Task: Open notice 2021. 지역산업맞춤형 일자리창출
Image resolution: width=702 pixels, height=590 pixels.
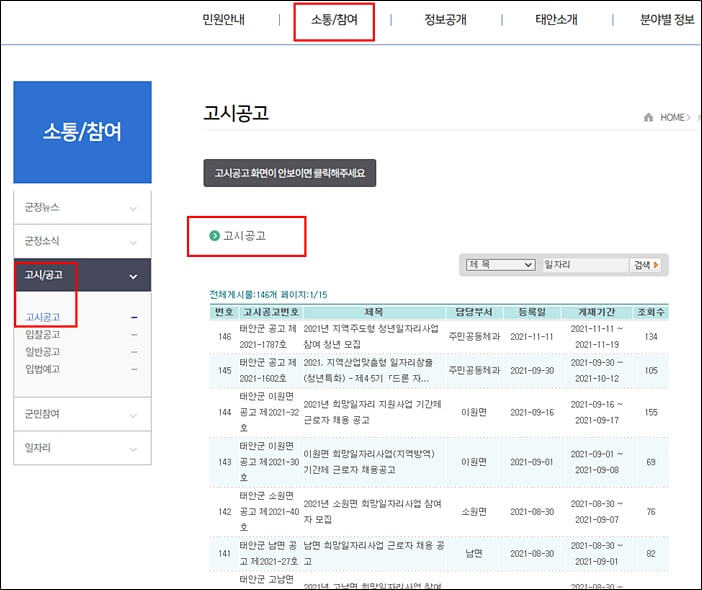Action: click(368, 371)
